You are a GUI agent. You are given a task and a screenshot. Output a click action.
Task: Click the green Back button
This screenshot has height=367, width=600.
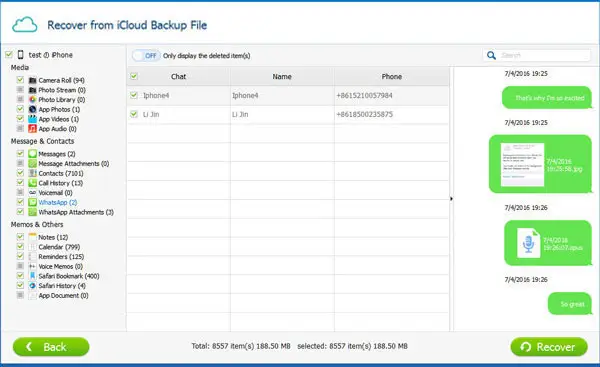51,347
